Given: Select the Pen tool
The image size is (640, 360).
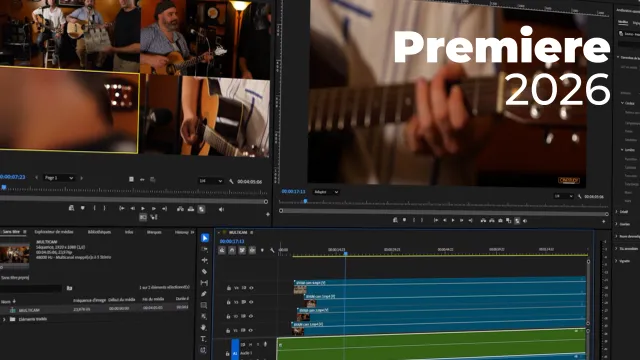Looking at the screenshot, I should click(x=204, y=294).
